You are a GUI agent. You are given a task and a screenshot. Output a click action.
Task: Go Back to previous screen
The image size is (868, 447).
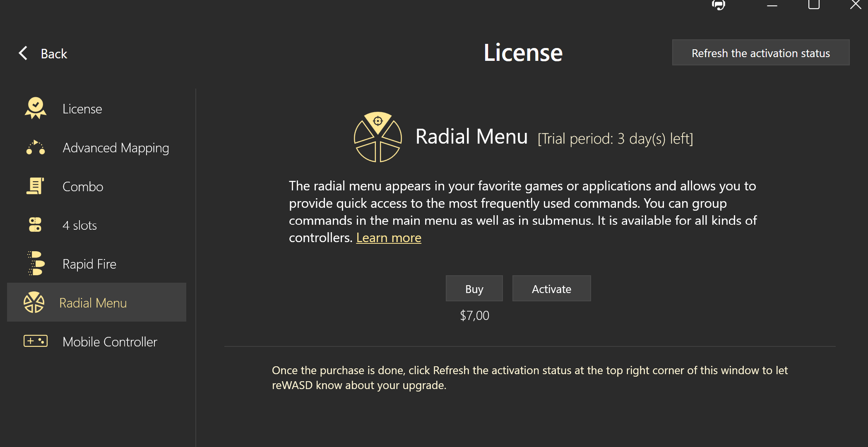tap(54, 54)
